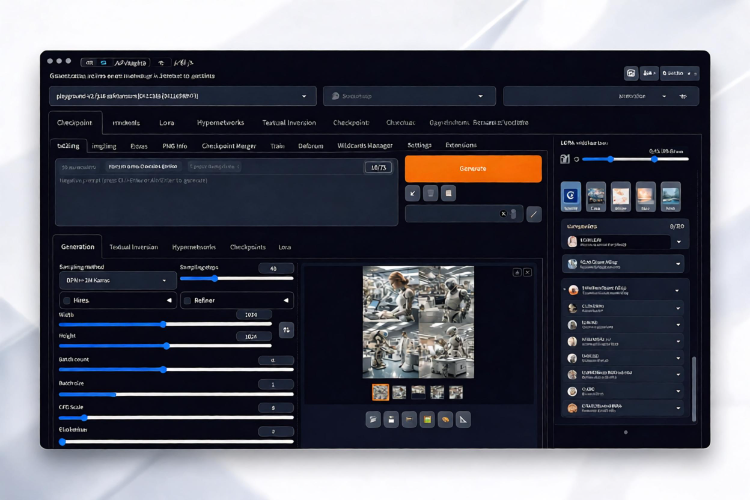
Task: Open the PNG Info tab
Action: (175, 146)
